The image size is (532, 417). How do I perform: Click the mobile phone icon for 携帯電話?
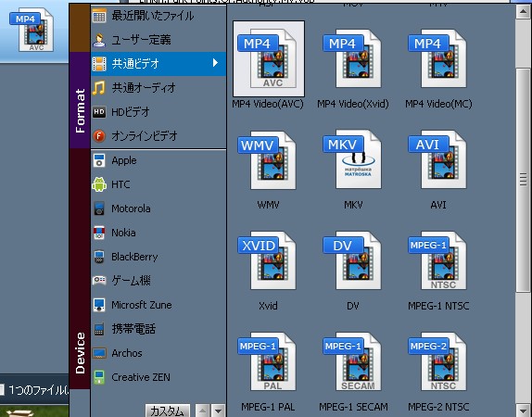click(x=99, y=329)
